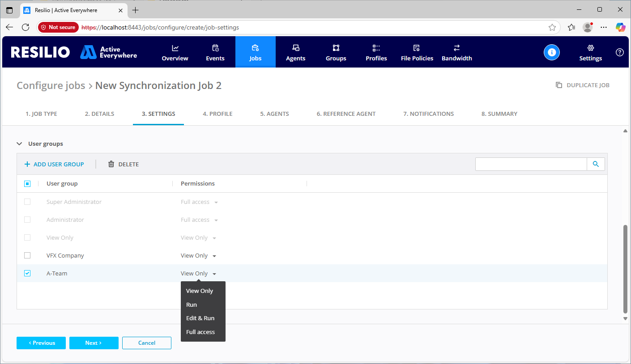Click the trash Delete button
This screenshot has height=364, width=631.
click(124, 164)
